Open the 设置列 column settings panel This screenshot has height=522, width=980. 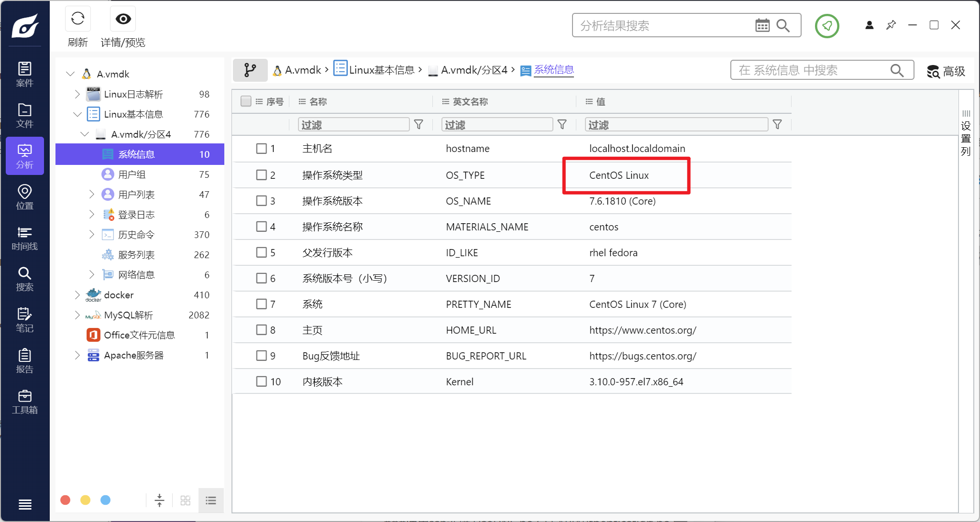(x=966, y=133)
